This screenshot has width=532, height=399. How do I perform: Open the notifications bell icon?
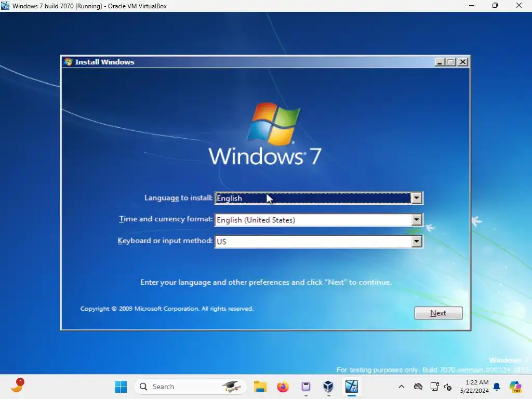497,387
